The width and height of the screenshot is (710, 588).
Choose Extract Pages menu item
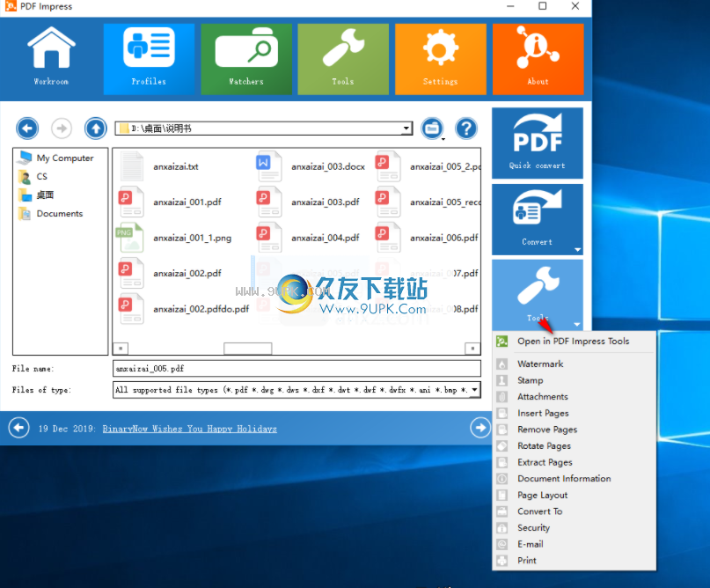tap(574, 462)
